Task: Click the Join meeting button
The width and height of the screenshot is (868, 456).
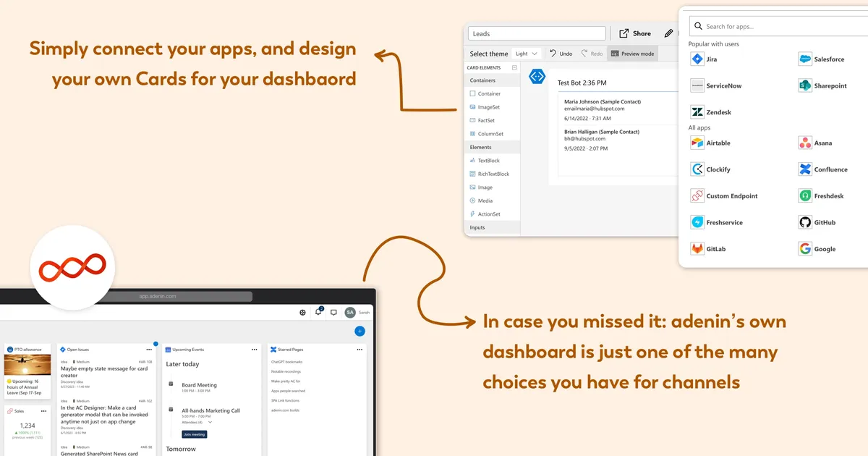Action: pos(194,434)
